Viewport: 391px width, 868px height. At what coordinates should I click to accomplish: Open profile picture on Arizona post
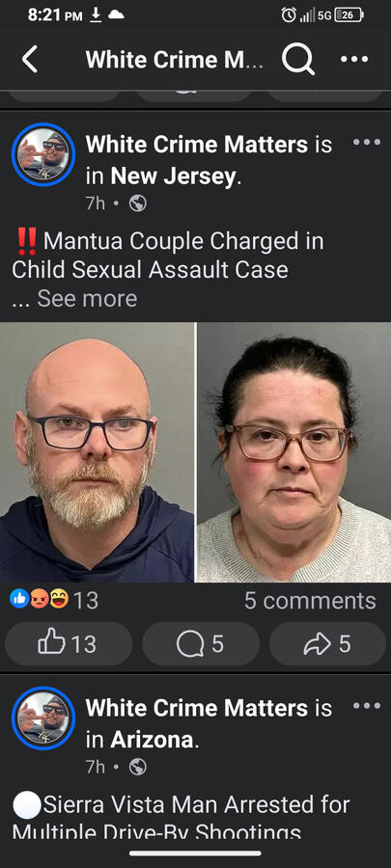(x=43, y=718)
